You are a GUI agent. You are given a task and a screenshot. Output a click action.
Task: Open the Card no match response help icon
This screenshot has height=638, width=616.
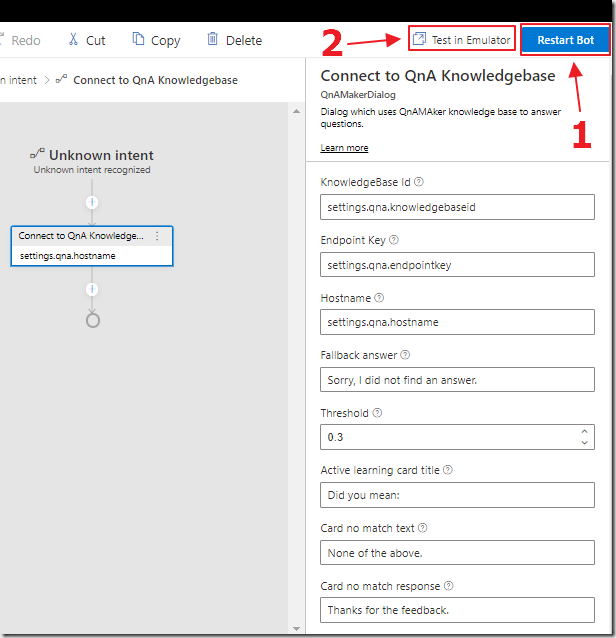click(448, 586)
